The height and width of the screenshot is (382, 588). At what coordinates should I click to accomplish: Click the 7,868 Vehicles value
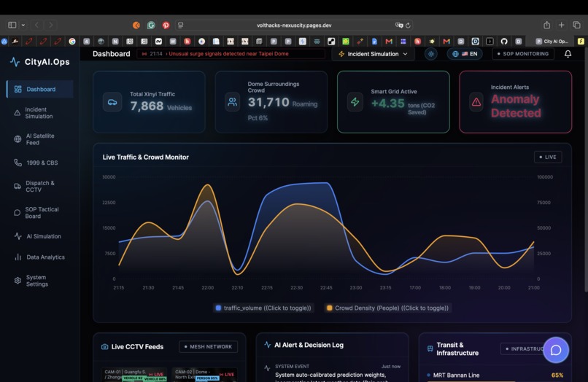pyautogui.click(x=161, y=106)
